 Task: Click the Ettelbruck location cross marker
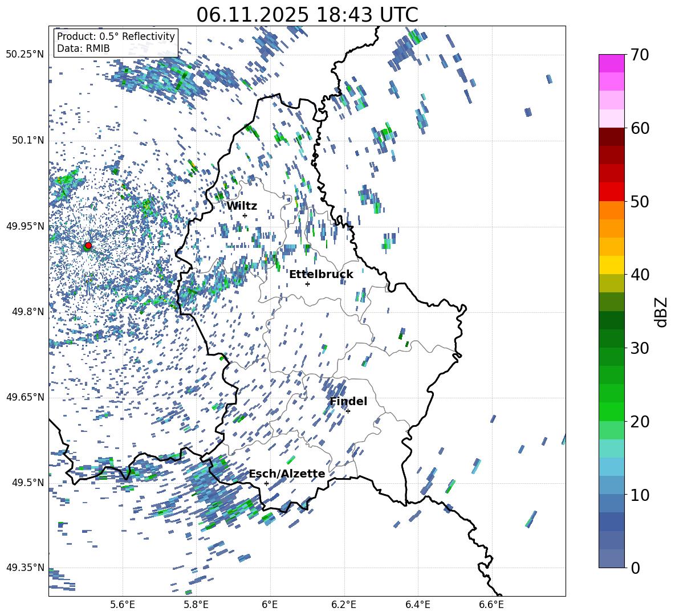tap(307, 284)
